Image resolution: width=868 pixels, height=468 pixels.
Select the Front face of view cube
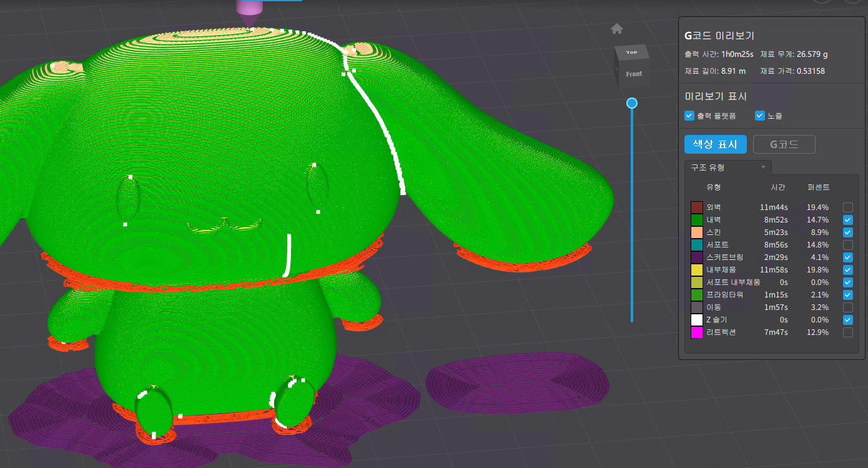pyautogui.click(x=634, y=74)
